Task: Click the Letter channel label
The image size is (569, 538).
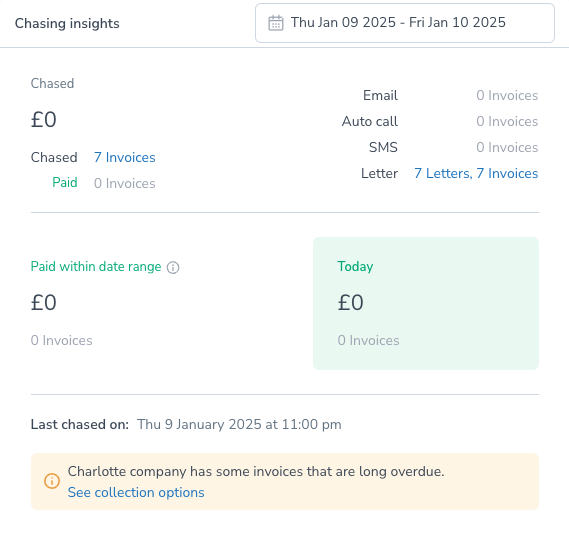Action: click(379, 173)
